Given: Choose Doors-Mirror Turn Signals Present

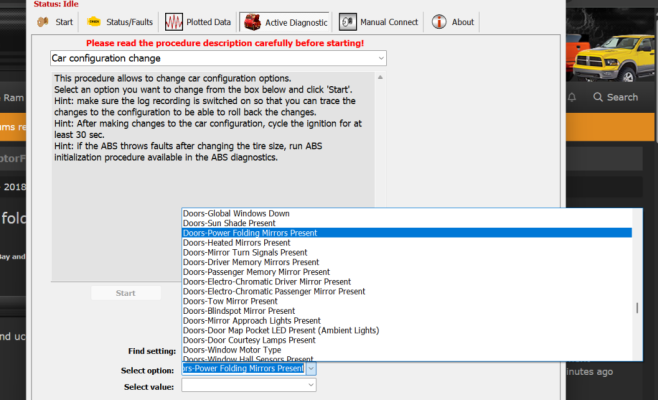Looking at the screenshot, I should pos(407,252).
